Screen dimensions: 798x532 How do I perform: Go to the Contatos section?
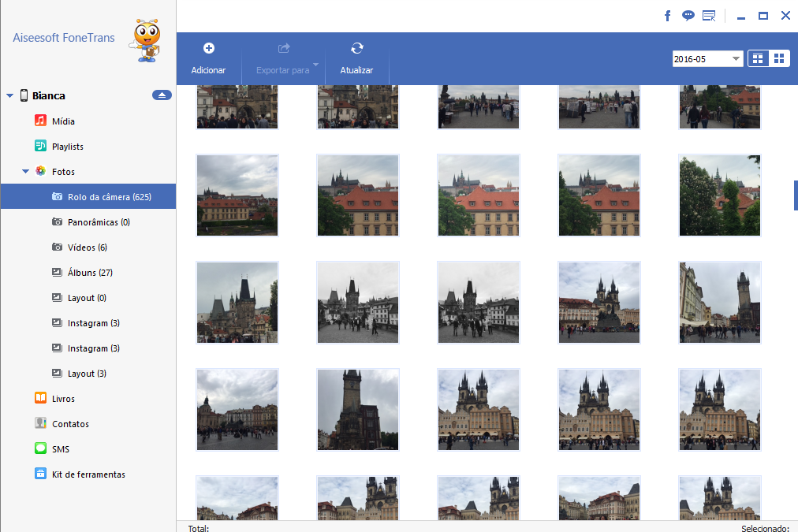[x=70, y=424]
